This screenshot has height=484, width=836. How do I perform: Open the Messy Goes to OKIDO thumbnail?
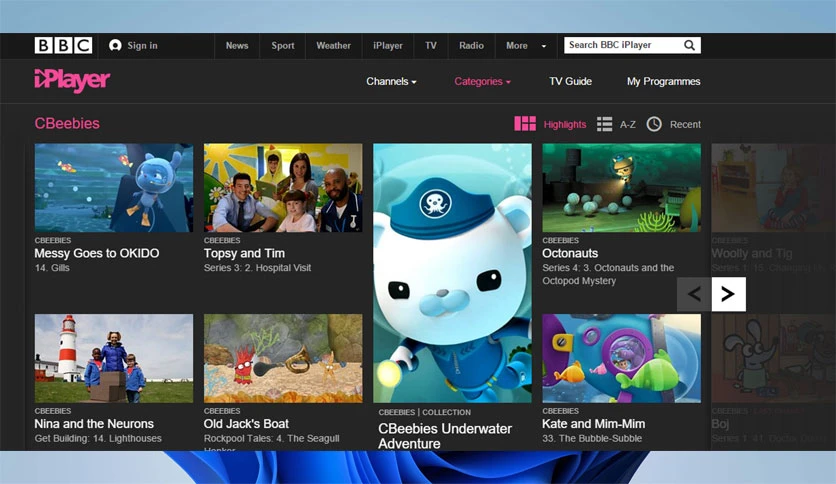[x=114, y=188]
